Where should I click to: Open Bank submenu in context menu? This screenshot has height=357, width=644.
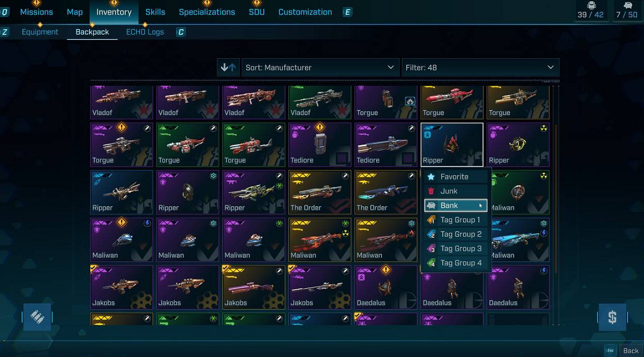click(x=456, y=205)
